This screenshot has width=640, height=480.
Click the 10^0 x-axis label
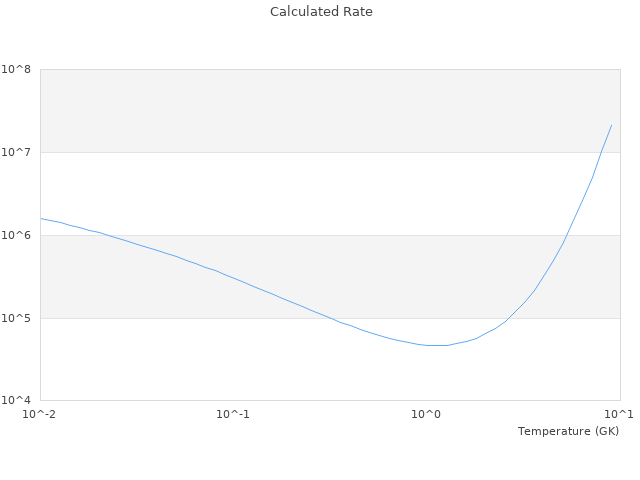tap(426, 414)
